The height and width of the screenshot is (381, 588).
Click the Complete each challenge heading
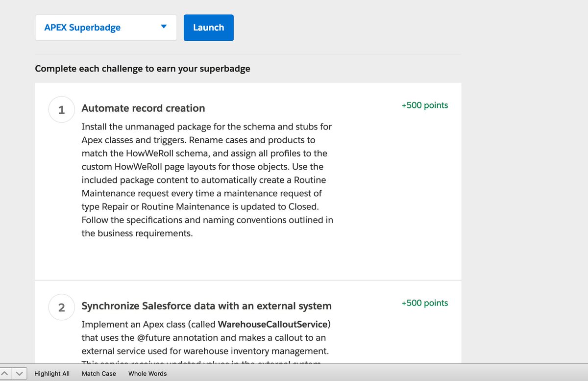143,69
